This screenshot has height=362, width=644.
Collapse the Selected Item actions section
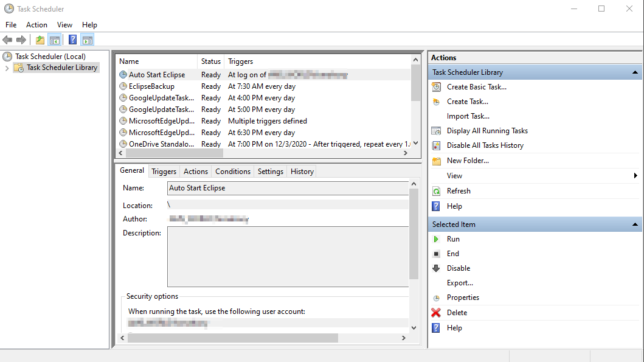[x=636, y=224]
